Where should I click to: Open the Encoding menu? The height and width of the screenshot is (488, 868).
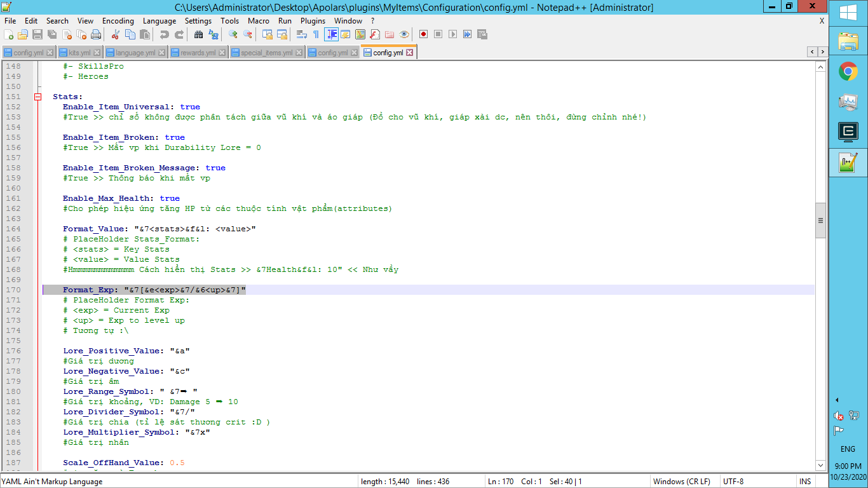point(118,20)
